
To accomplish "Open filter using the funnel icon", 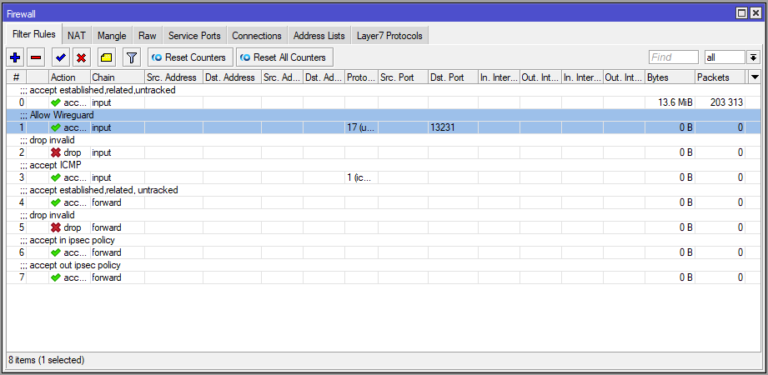I will point(131,58).
